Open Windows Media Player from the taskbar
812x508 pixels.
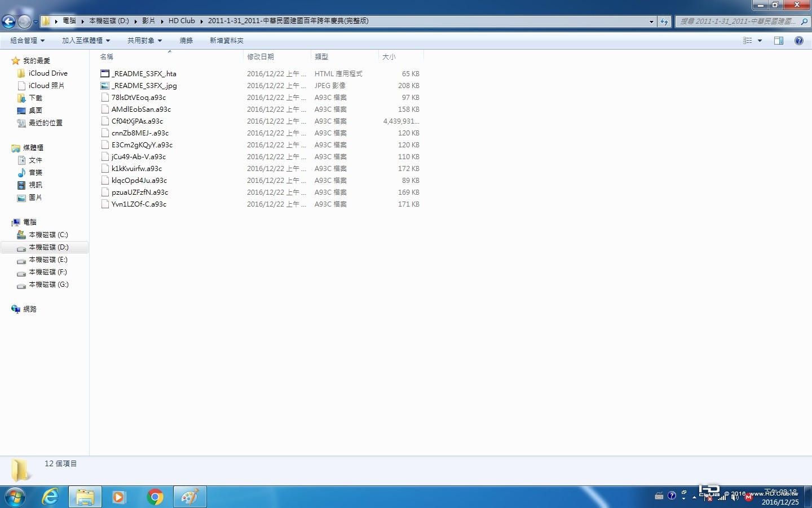(x=120, y=497)
